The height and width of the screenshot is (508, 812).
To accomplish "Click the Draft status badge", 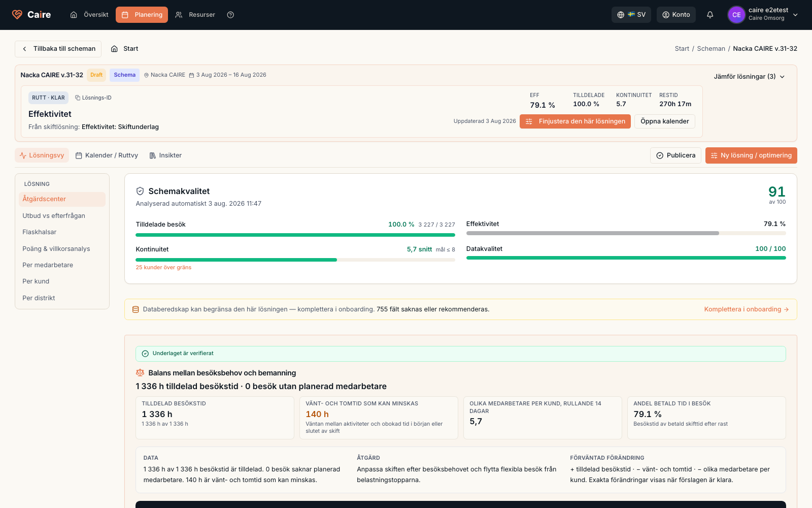I will click(x=96, y=75).
